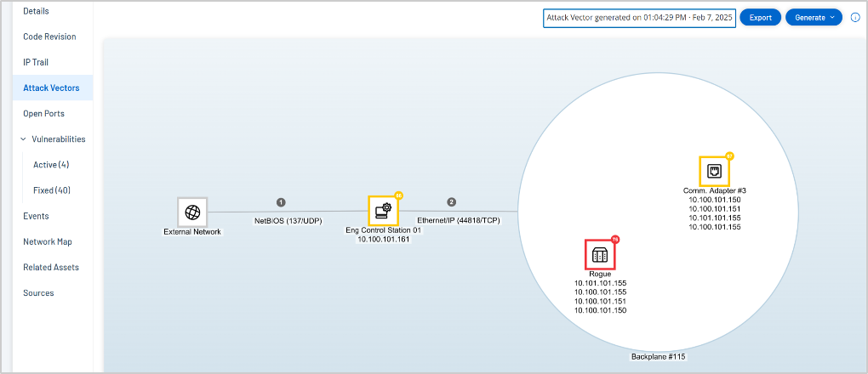Show Active (4) vulnerabilities
The image size is (868, 374).
51,165
